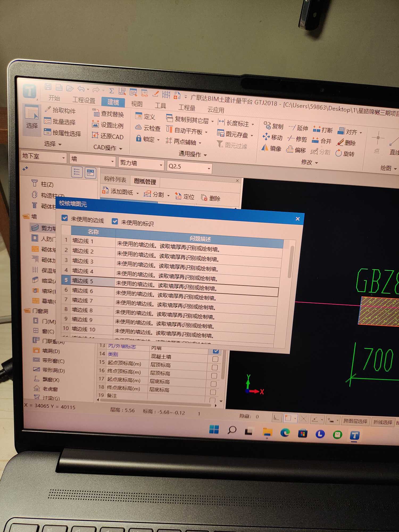The width and height of the screenshot is (399, 532).
Task: Click 图元存盘 save elements tool
Action: 235,134
